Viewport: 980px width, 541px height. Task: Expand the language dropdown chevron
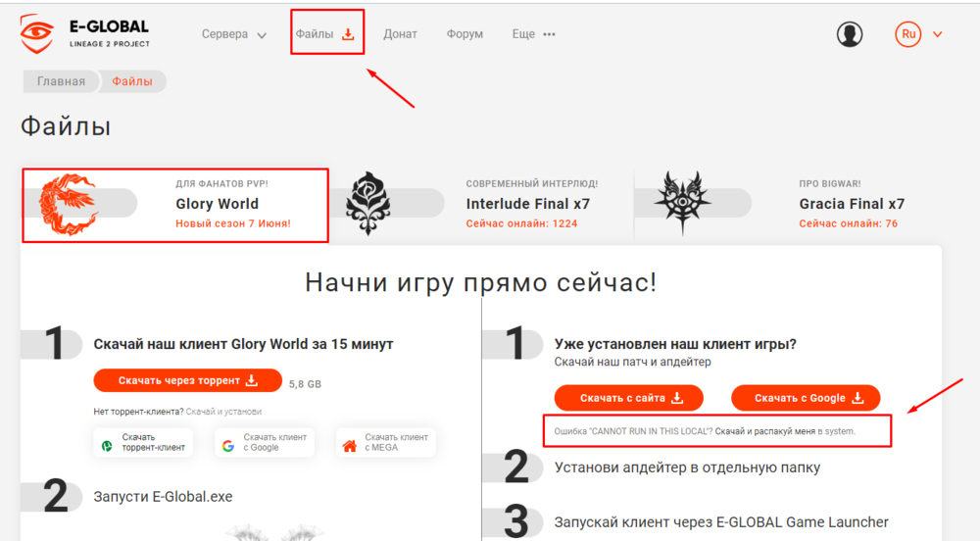point(938,35)
